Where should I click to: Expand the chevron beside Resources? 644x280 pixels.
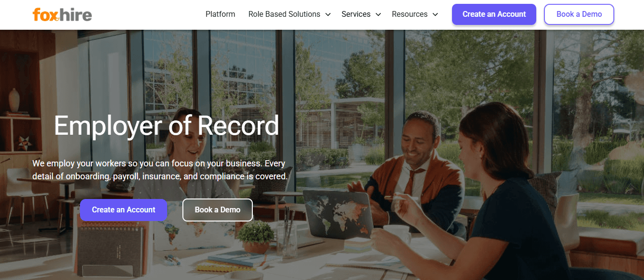[435, 15]
